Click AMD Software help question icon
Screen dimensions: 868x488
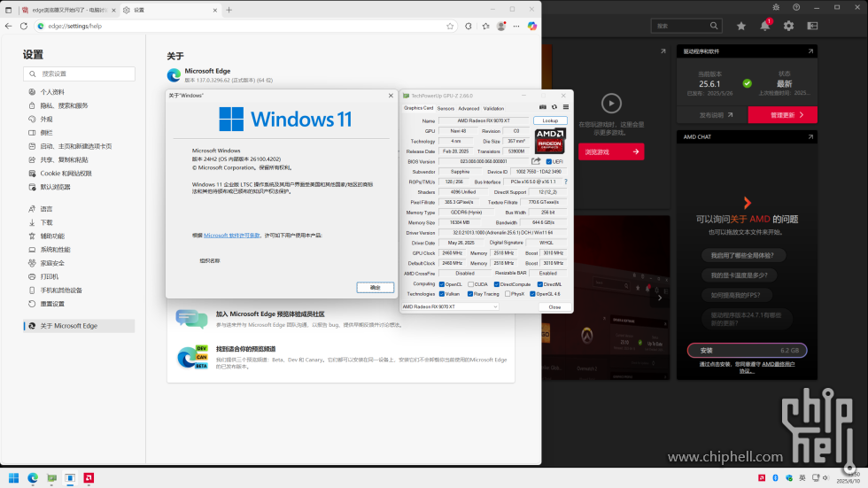796,7
